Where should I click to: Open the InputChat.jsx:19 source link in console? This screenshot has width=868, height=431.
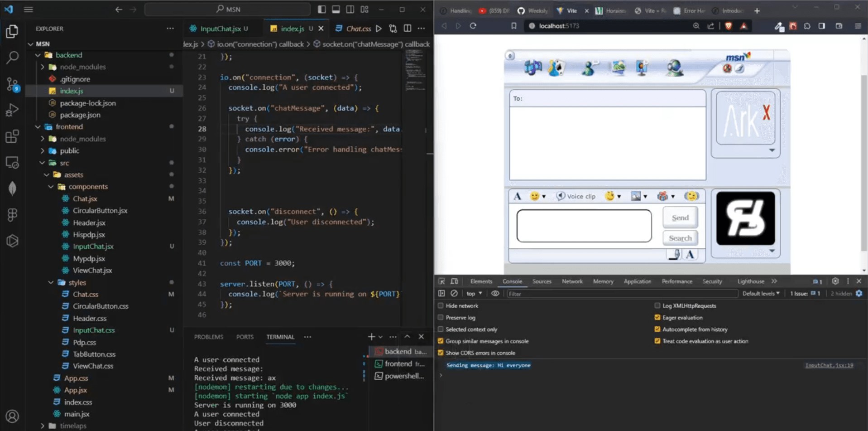829,365
